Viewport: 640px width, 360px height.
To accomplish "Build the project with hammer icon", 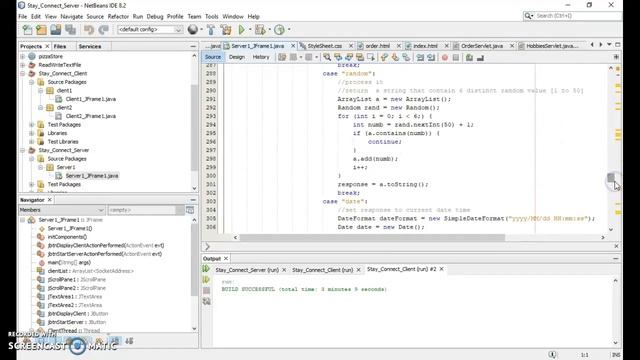I will click(211, 29).
